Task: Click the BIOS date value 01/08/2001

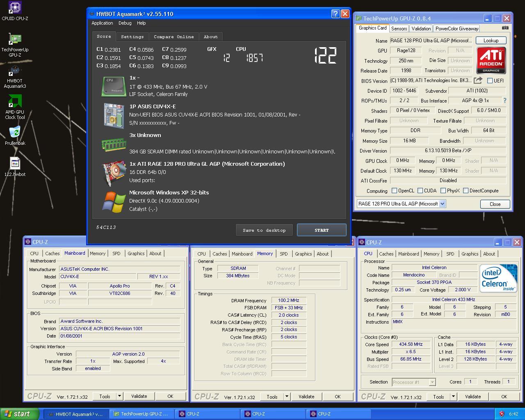Action: click(x=119, y=336)
